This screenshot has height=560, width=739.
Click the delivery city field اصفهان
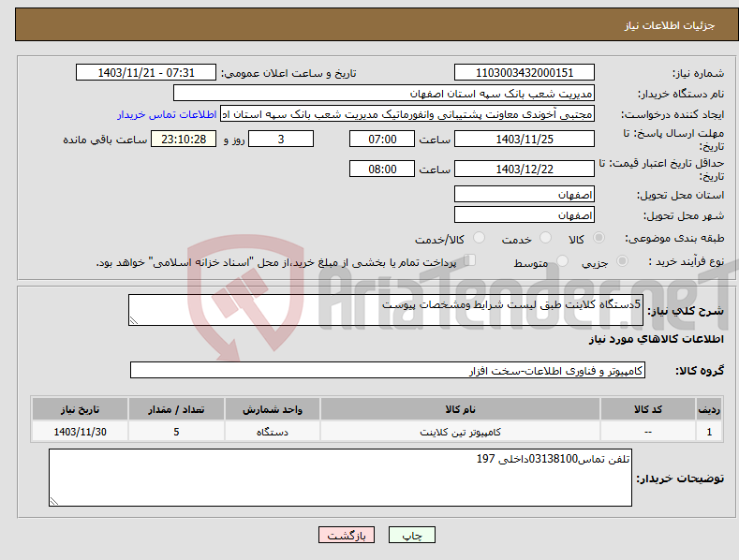point(525,215)
